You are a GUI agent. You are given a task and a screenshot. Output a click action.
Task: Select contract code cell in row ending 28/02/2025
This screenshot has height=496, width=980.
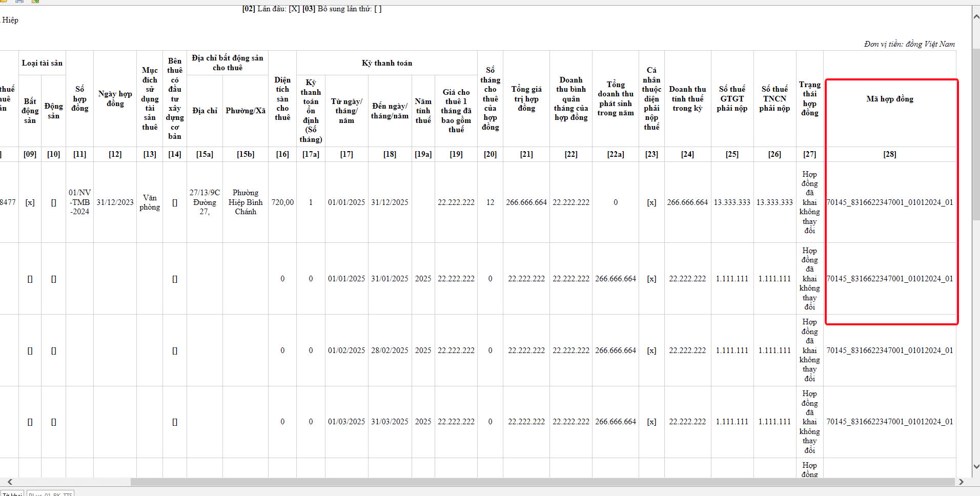tap(890, 350)
